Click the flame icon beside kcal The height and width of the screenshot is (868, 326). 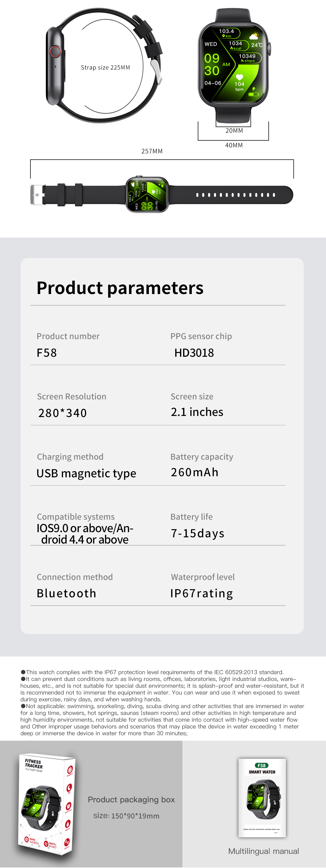(x=232, y=48)
